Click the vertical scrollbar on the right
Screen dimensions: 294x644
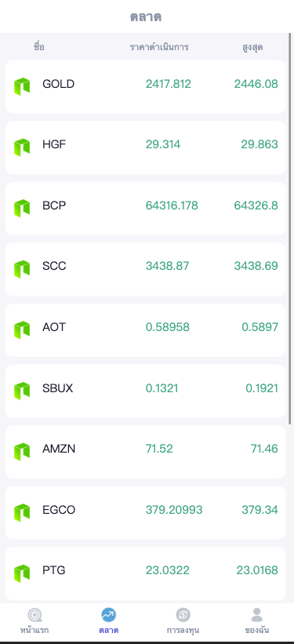291,230
